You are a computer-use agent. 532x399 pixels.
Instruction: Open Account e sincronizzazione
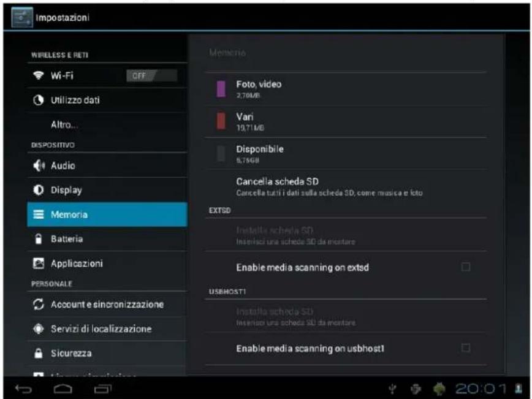107,305
